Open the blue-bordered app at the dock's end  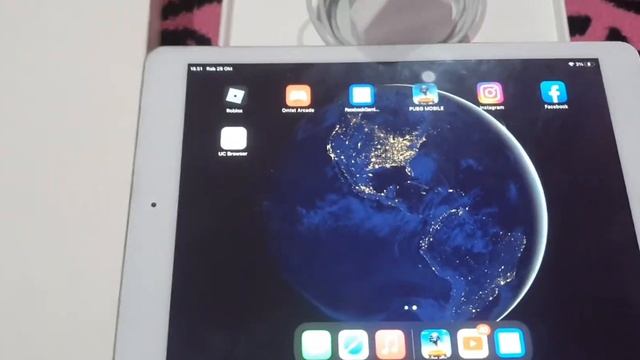[x=510, y=343]
